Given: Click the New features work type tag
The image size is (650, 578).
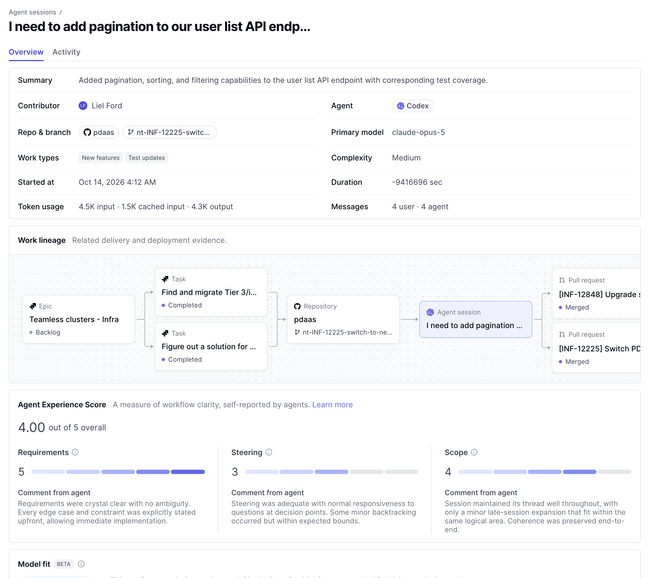Looking at the screenshot, I should pos(101,158).
